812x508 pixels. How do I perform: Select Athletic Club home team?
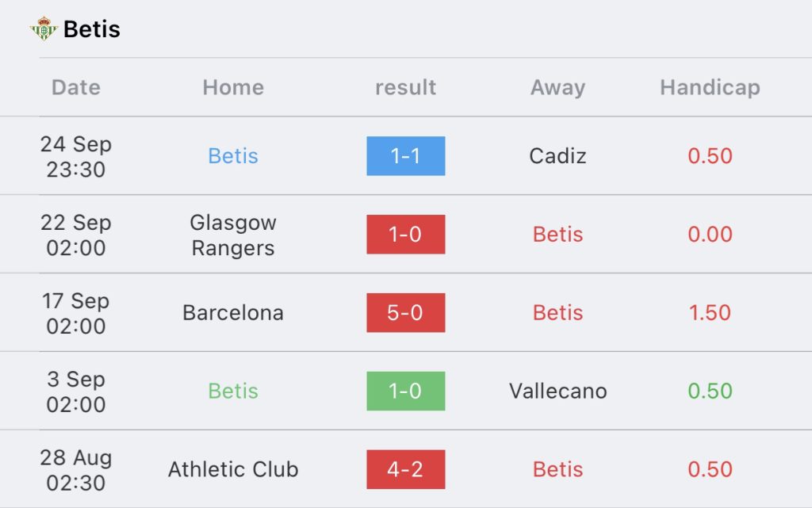click(x=233, y=469)
